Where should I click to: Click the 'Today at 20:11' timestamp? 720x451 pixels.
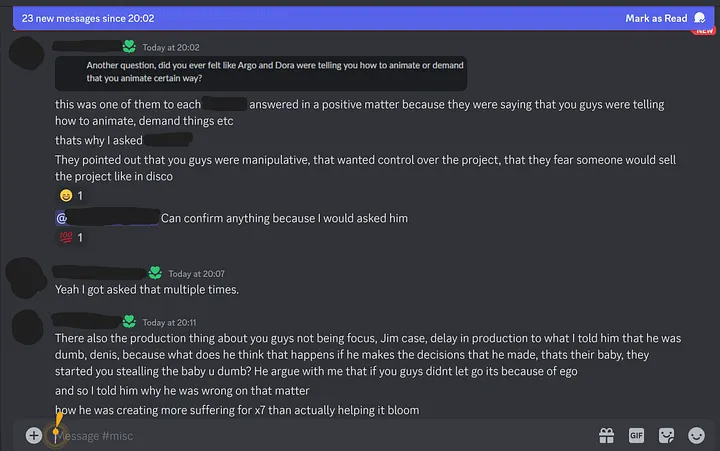[170, 322]
